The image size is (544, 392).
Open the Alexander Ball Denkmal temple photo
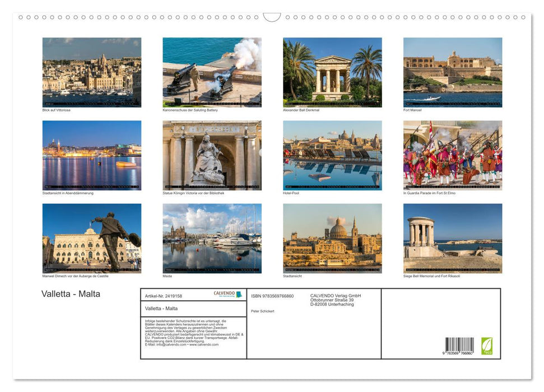(332, 72)
